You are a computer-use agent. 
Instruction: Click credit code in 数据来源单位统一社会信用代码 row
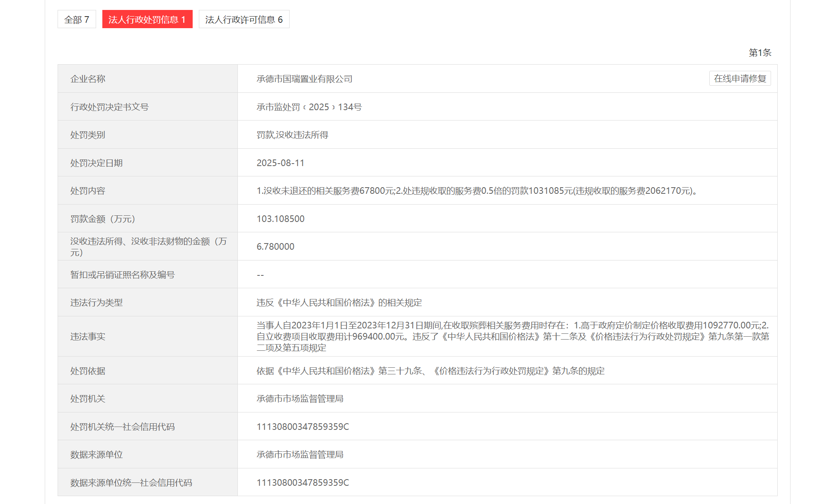303,482
